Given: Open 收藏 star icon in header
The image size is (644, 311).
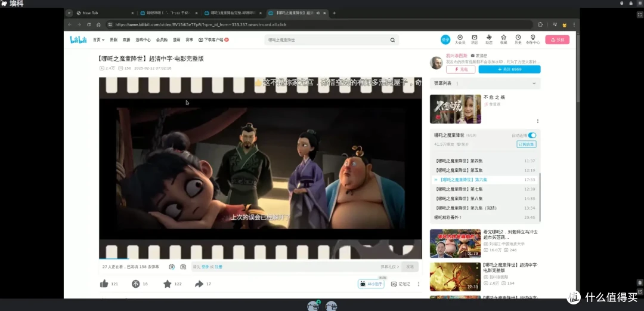Looking at the screenshot, I should pos(503,39).
